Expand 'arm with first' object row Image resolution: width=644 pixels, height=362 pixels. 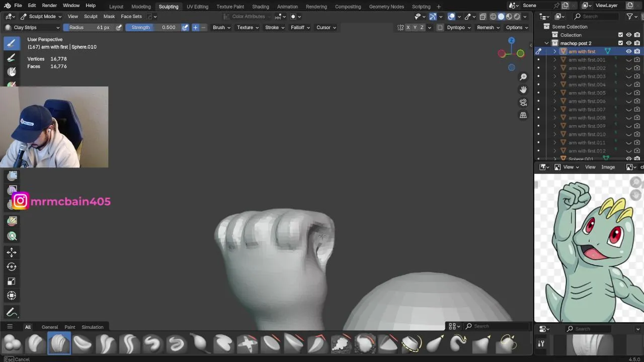click(x=555, y=51)
